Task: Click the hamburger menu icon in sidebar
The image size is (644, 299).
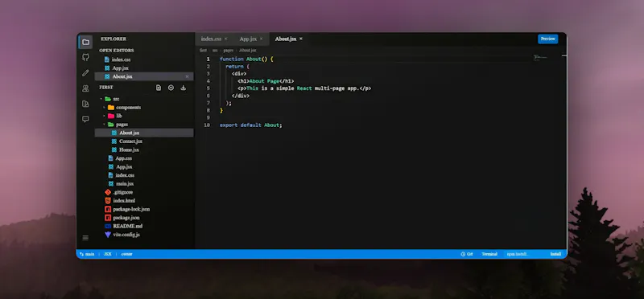Action: click(85, 238)
